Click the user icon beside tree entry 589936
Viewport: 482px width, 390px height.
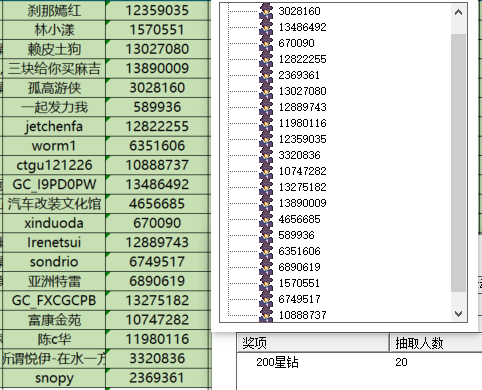(266, 235)
